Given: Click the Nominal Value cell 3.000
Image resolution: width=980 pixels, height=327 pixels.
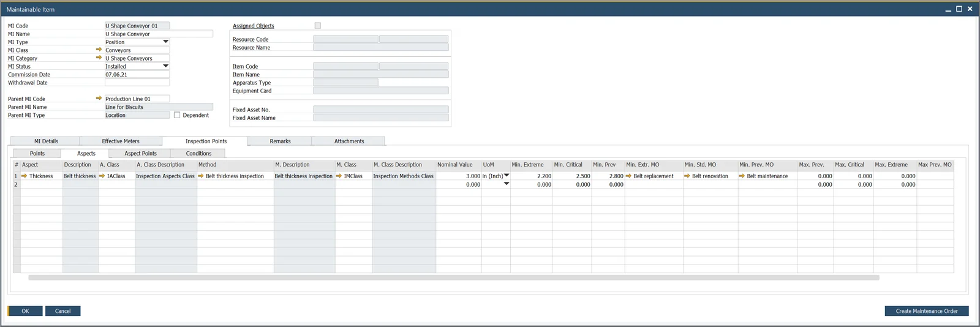Looking at the screenshot, I should [459, 176].
